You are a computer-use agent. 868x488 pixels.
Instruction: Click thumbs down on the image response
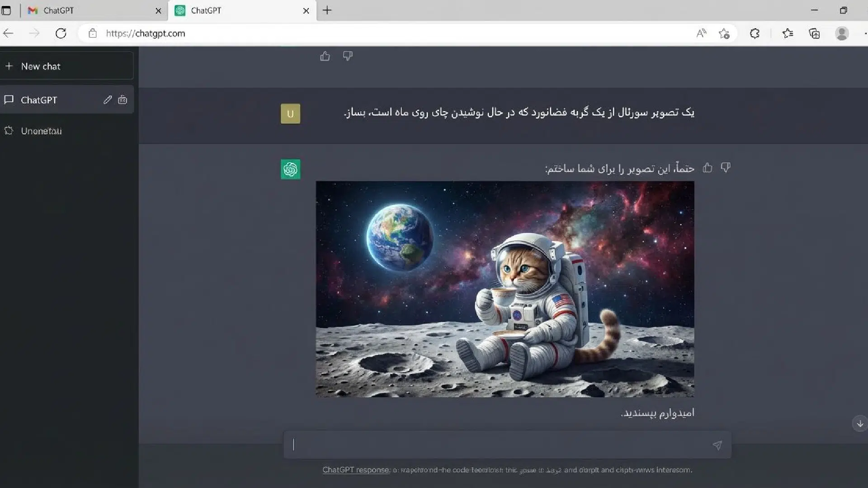pos(726,168)
